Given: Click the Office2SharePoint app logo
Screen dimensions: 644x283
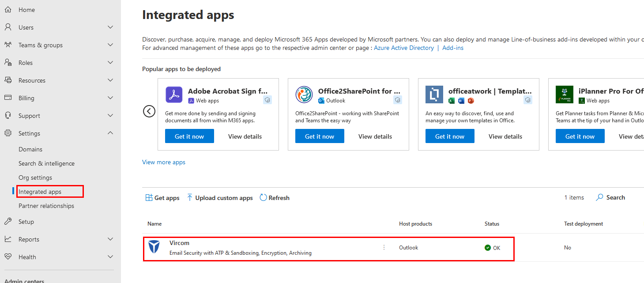Looking at the screenshot, I should tap(304, 95).
